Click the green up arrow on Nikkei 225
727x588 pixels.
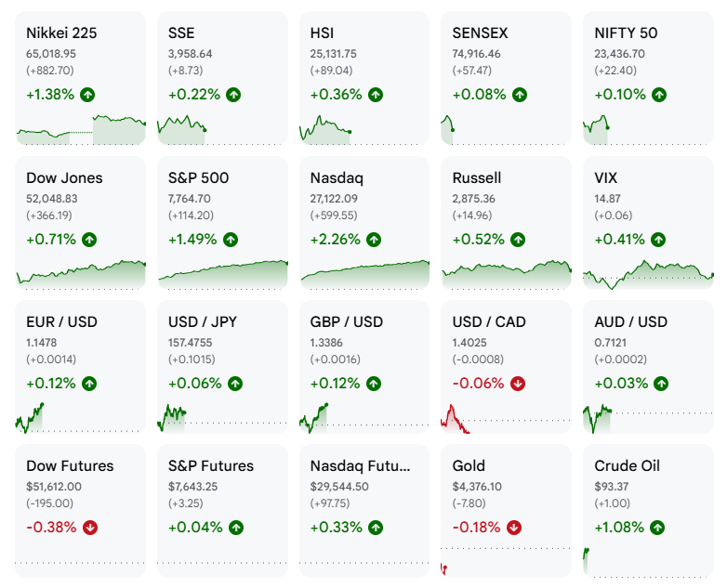(87, 95)
